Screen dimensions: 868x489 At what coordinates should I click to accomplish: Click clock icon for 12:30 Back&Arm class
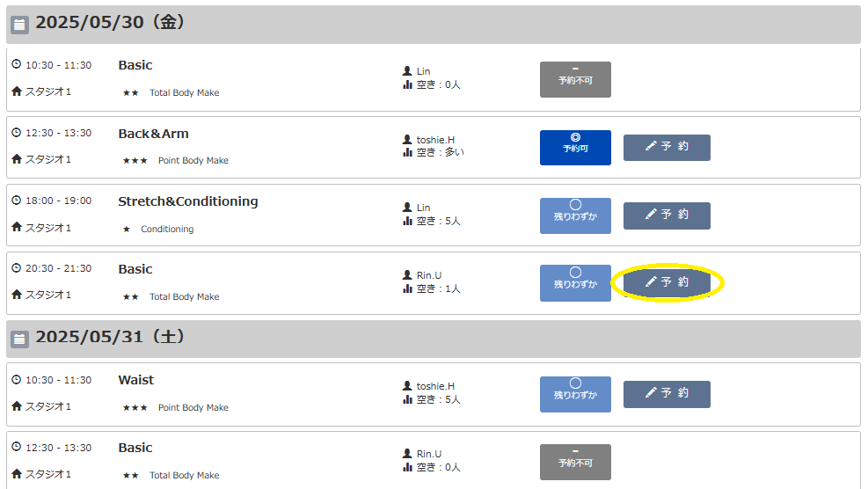pos(17,132)
